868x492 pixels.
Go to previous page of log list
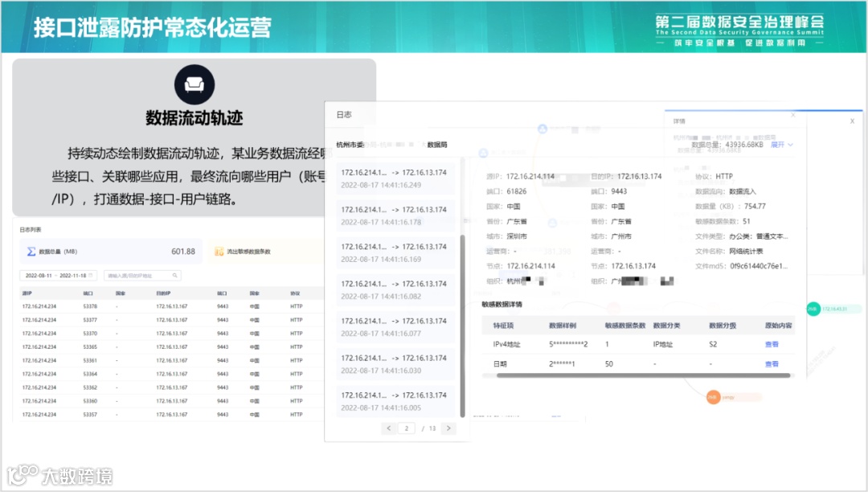tap(389, 428)
